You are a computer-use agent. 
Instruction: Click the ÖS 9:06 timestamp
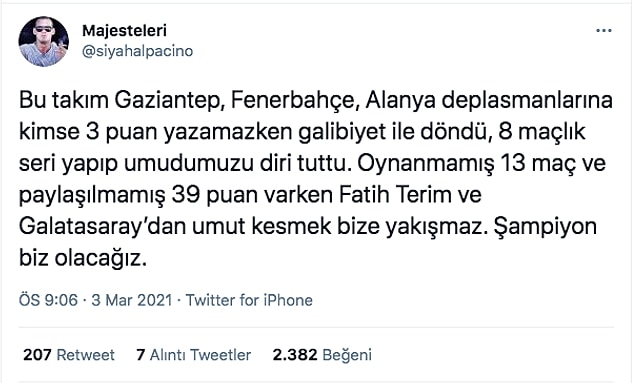tap(48, 300)
